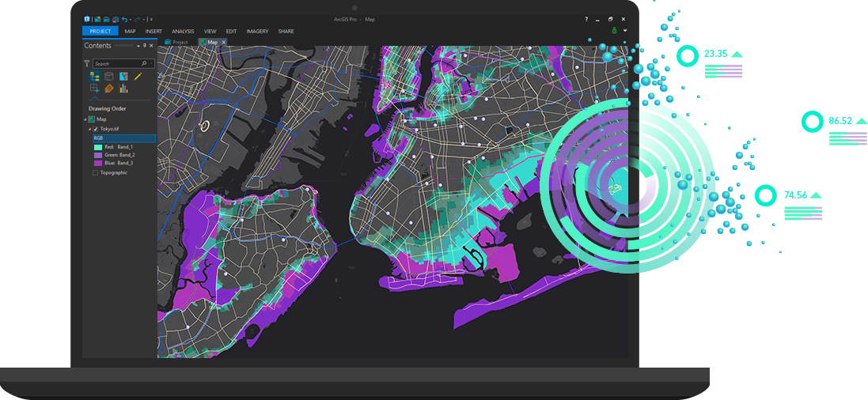This screenshot has height=400, width=868.
Task: Select List By Drawing Order icon
Action: [95, 77]
